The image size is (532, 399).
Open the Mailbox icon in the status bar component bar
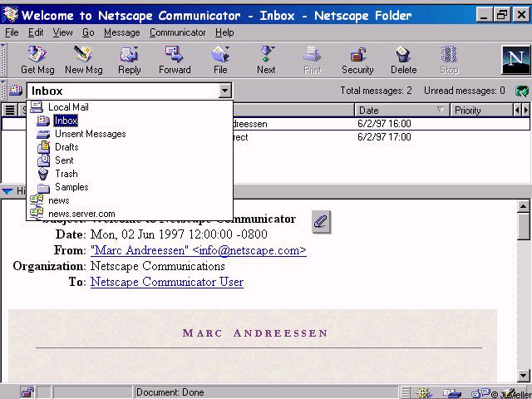pyautogui.click(x=451, y=392)
